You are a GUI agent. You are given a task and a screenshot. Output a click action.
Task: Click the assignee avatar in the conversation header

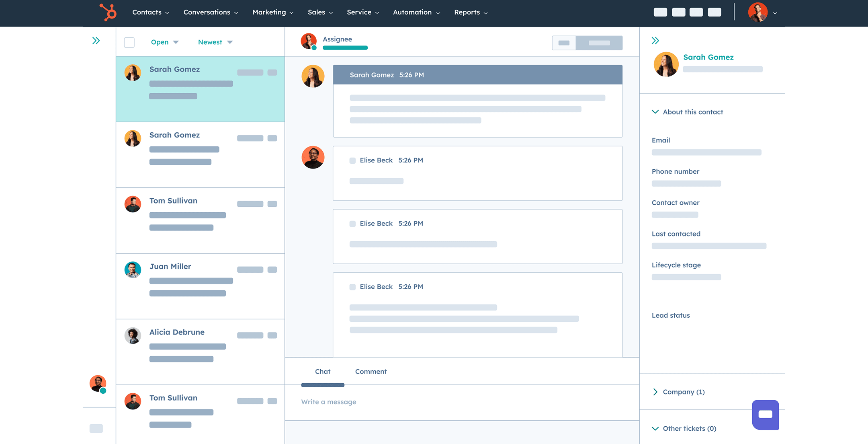[309, 41]
